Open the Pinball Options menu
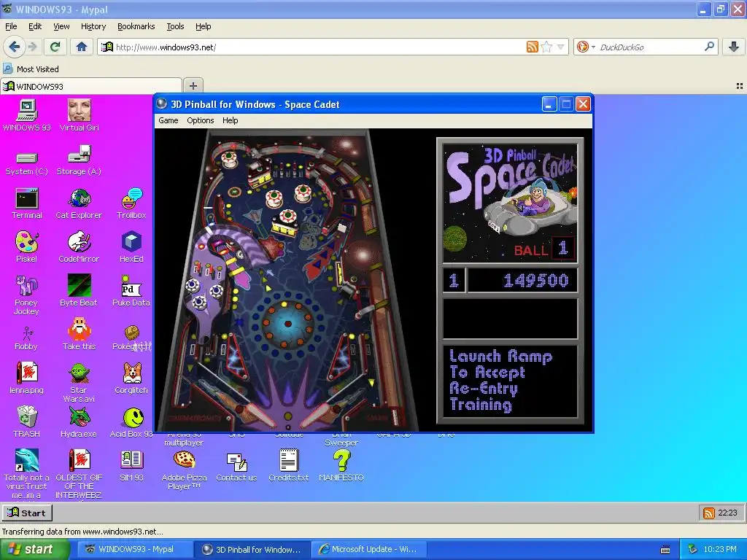Screen dimensions: 747x560 pyautogui.click(x=200, y=120)
